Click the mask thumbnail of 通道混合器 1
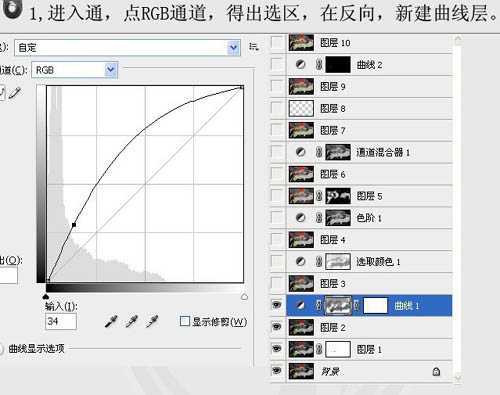Image resolution: width=500 pixels, height=395 pixels. 338,152
